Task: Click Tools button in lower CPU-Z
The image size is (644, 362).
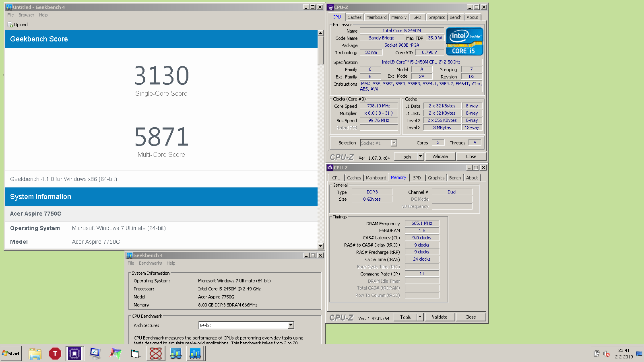Action: [x=405, y=317]
